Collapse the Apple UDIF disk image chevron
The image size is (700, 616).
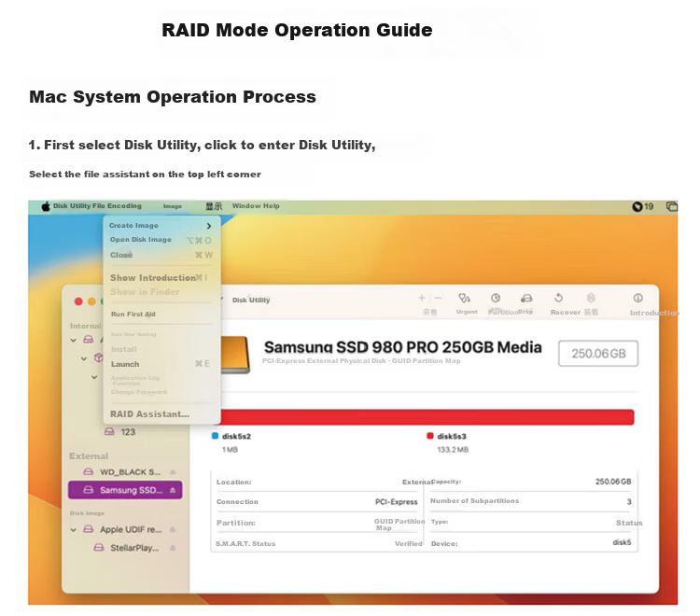73,530
